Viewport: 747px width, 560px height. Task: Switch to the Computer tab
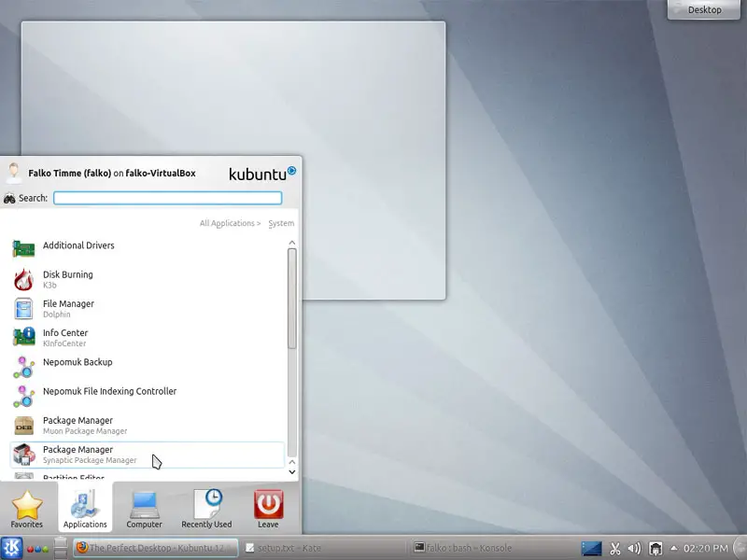pyautogui.click(x=145, y=509)
